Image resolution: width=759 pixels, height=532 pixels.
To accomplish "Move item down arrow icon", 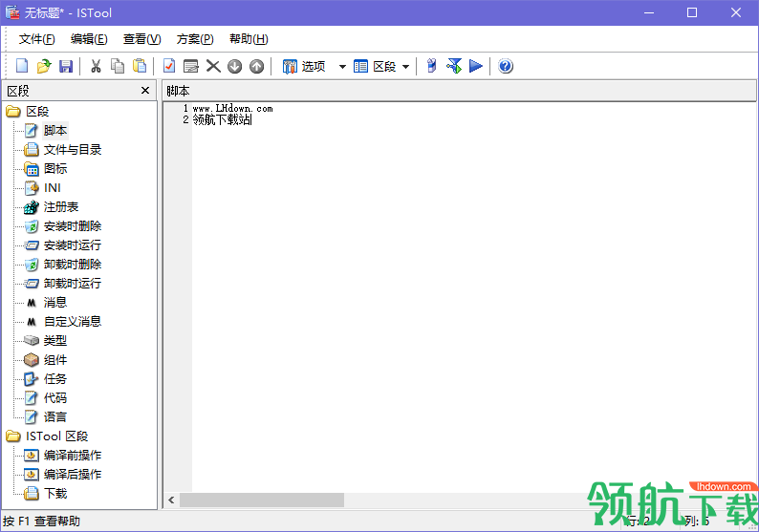I will [235, 66].
